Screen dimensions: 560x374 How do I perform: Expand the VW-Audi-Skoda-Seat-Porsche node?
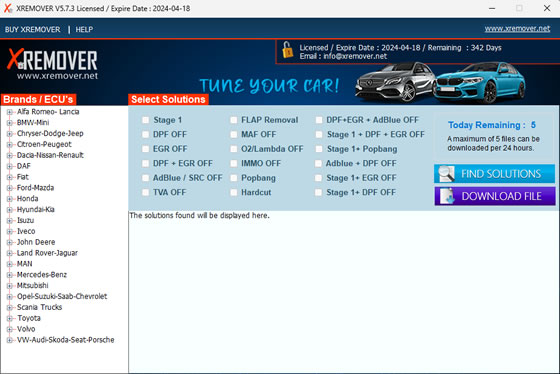[10, 340]
